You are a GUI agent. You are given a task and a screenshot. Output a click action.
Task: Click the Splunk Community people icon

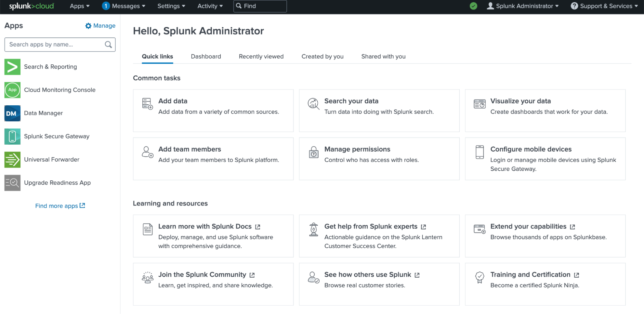pos(148,277)
